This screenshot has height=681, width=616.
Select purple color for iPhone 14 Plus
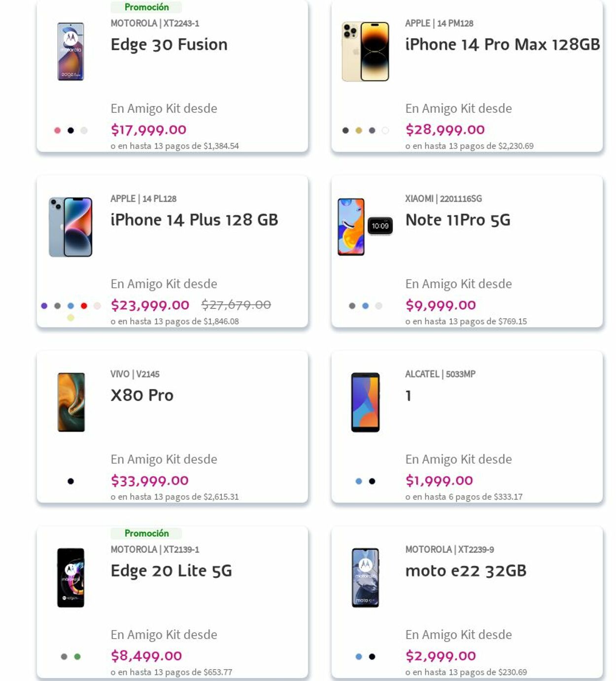click(44, 306)
